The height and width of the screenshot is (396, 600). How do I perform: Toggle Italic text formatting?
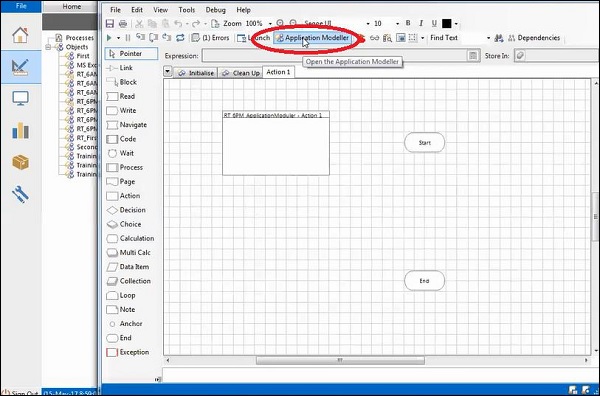(x=421, y=23)
